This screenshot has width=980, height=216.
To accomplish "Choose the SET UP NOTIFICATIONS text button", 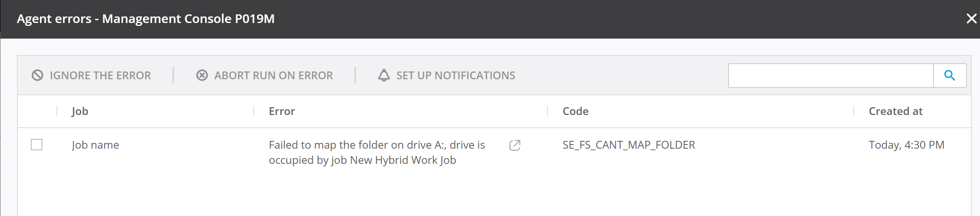I will pyautogui.click(x=456, y=76).
